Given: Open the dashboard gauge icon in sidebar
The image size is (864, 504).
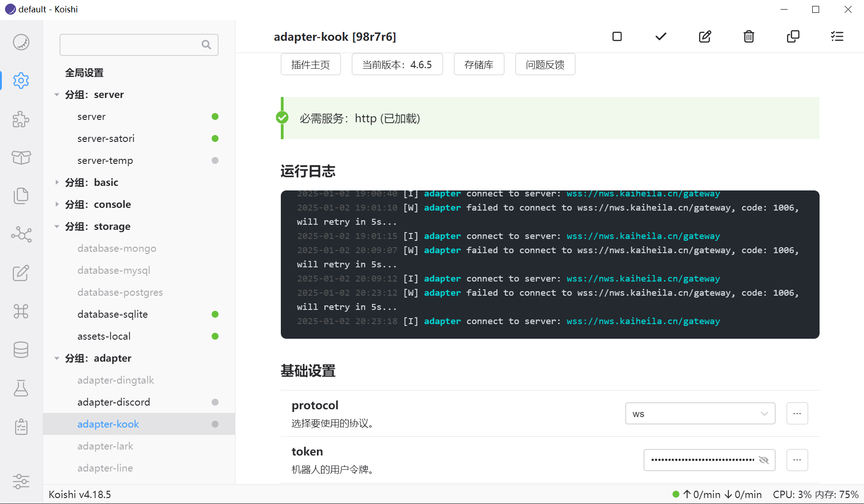Looking at the screenshot, I should [x=21, y=42].
